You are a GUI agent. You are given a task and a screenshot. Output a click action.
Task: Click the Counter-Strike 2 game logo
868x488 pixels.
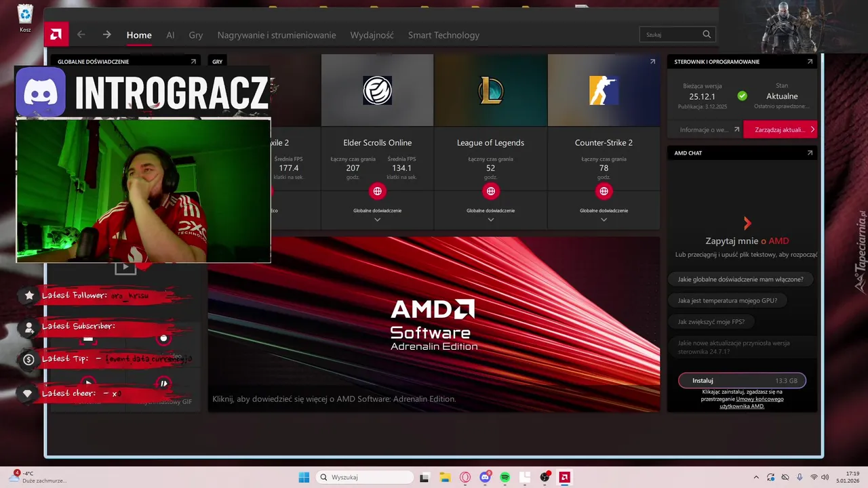tap(604, 90)
